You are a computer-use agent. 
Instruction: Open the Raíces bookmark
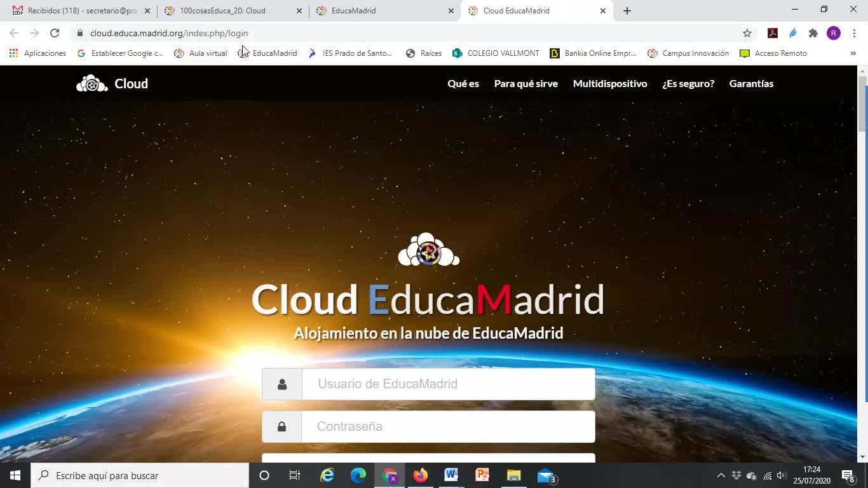tap(424, 53)
